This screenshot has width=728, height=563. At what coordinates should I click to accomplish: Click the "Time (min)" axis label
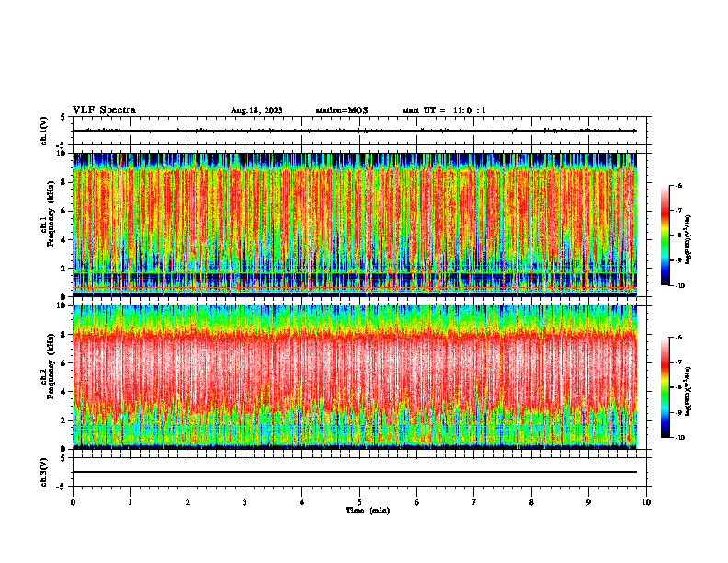(368, 511)
